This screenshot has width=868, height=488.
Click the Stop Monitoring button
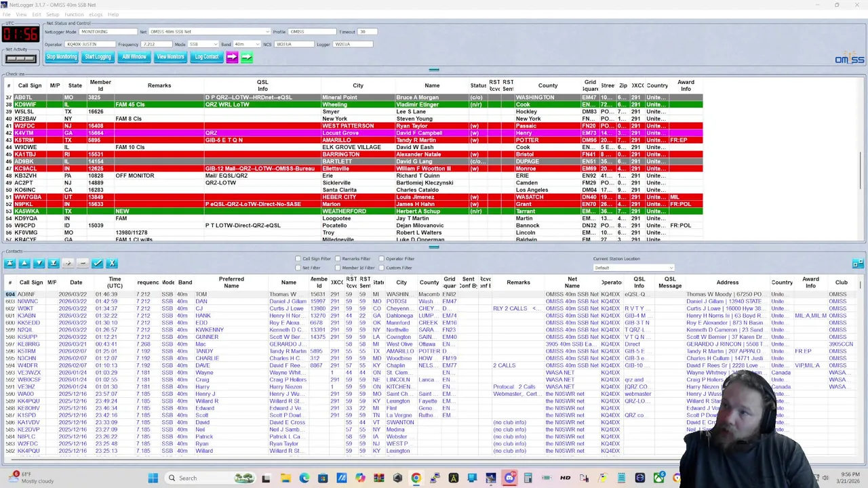coord(62,57)
